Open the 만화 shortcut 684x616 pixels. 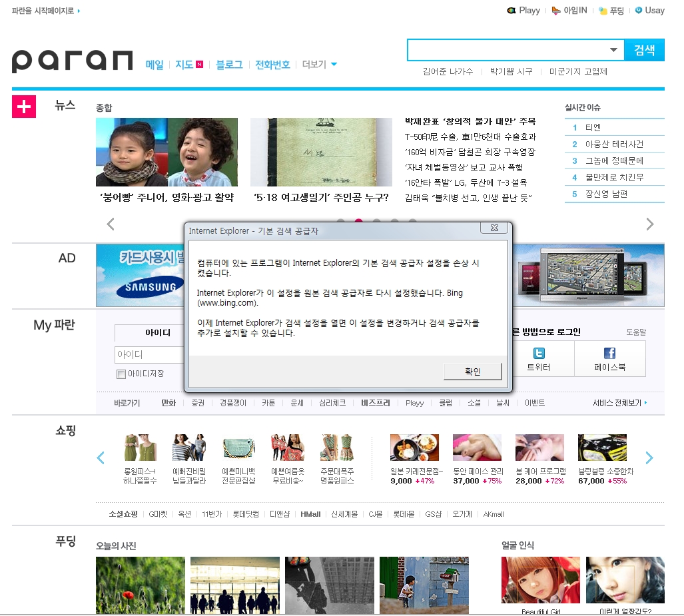[169, 403]
